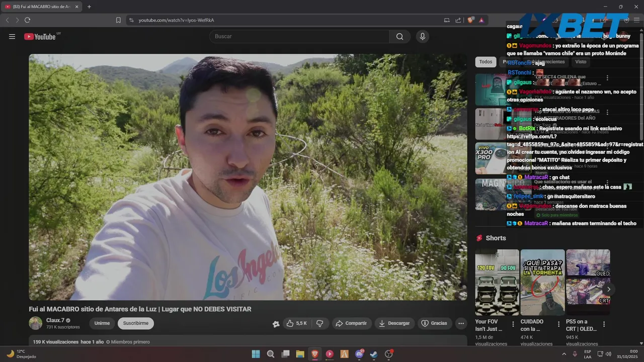Open Windows taskbar search
Screen dimensions: 644x362
point(271,354)
